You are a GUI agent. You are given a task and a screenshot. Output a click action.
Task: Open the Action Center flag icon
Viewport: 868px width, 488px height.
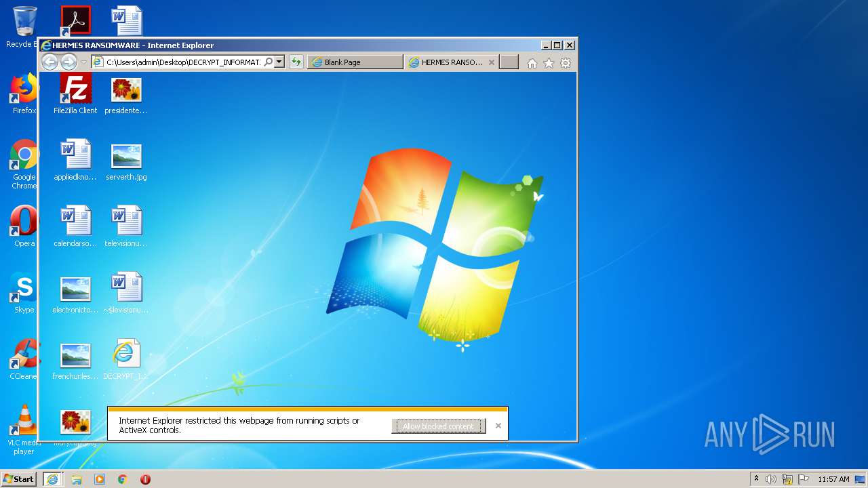[x=804, y=479]
